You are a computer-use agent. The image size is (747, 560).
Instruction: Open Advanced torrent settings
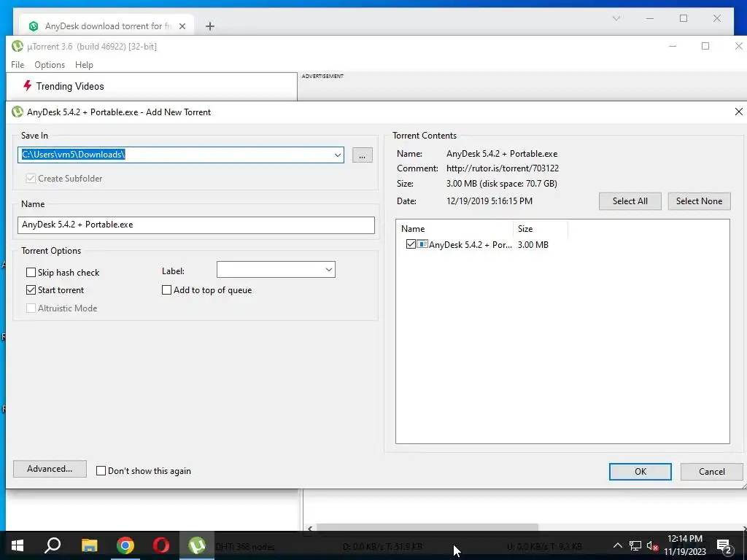50,469
